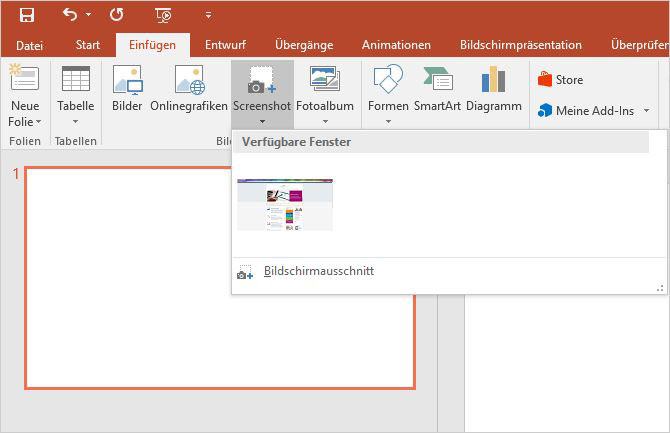Insert the available window thumbnail screenshot
The image size is (670, 433).
pyautogui.click(x=285, y=205)
